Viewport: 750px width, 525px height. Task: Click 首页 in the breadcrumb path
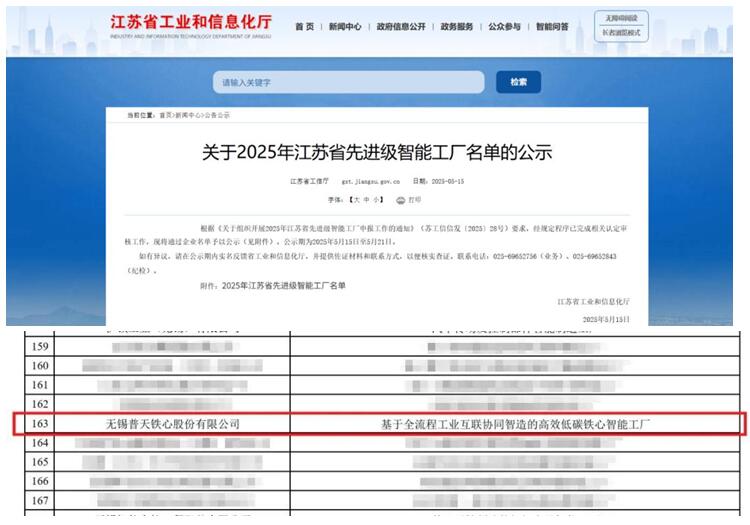tap(165, 115)
